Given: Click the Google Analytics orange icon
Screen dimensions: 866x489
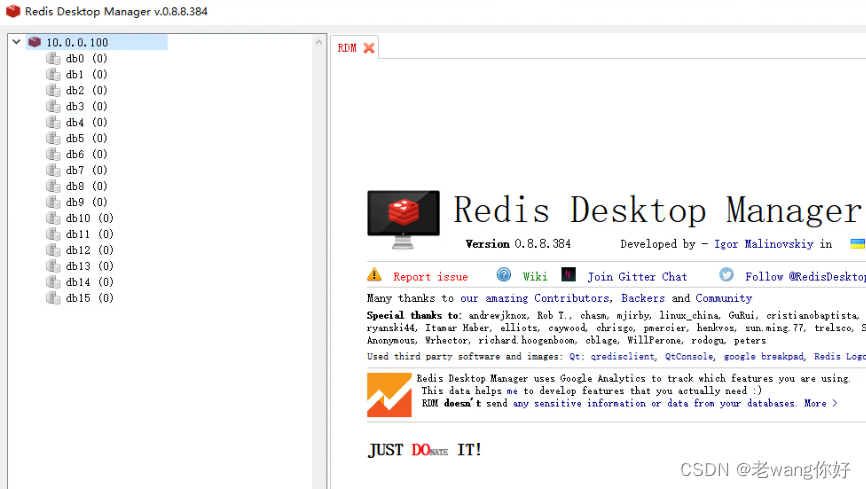Looking at the screenshot, I should coord(389,395).
